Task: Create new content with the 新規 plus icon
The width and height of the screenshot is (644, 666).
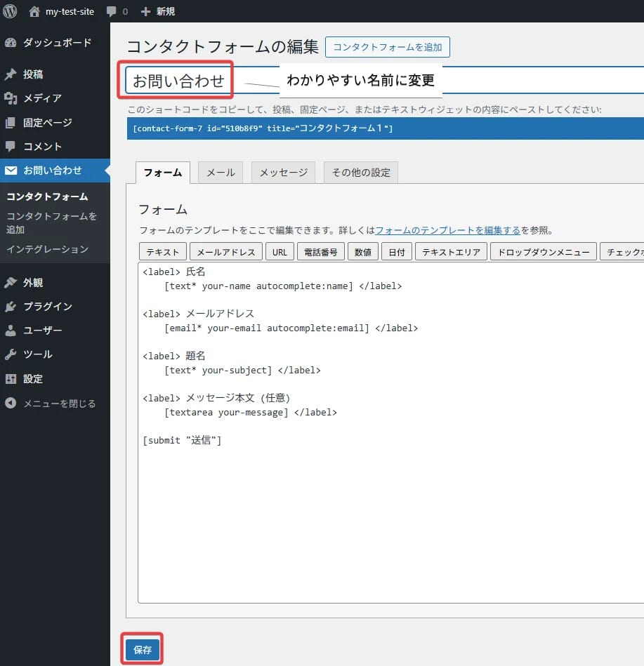Action: (x=157, y=11)
